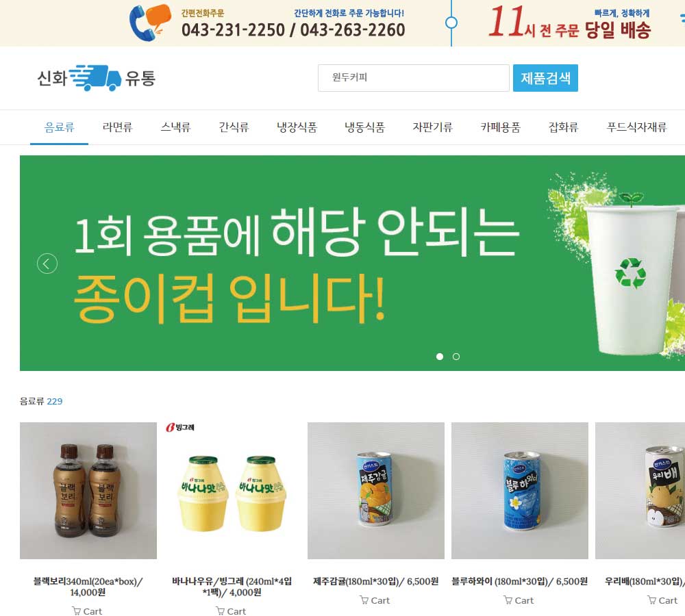Image resolution: width=685 pixels, height=616 pixels.
Task: Open the 카페용품 category menu
Action: [x=501, y=127]
